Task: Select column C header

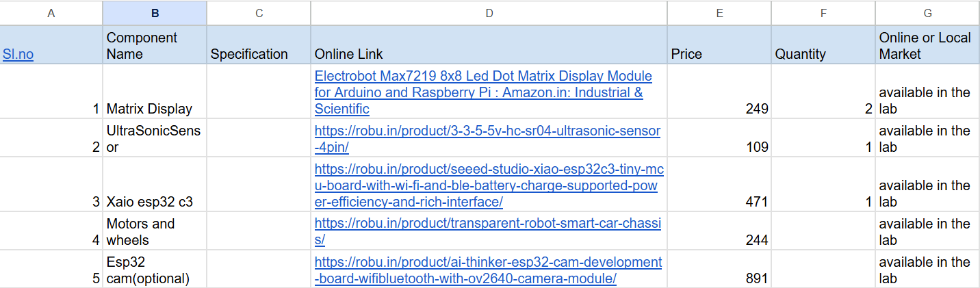Action: click(259, 13)
